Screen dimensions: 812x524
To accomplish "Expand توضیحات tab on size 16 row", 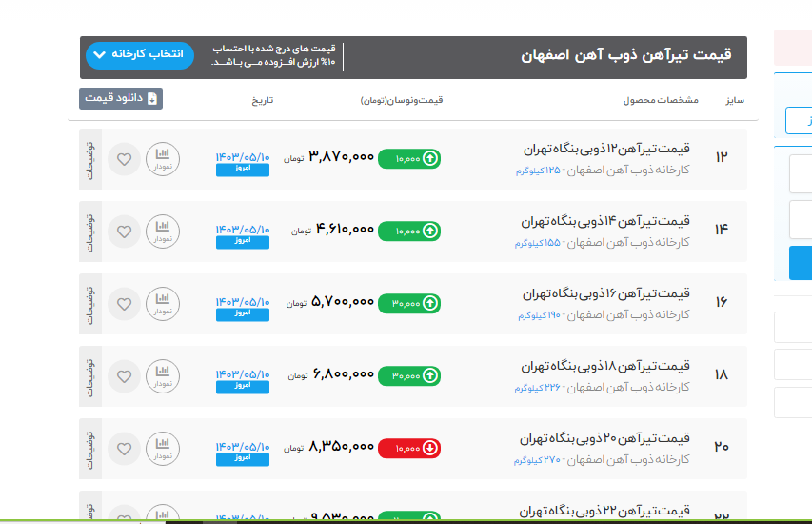I will tap(90, 303).
